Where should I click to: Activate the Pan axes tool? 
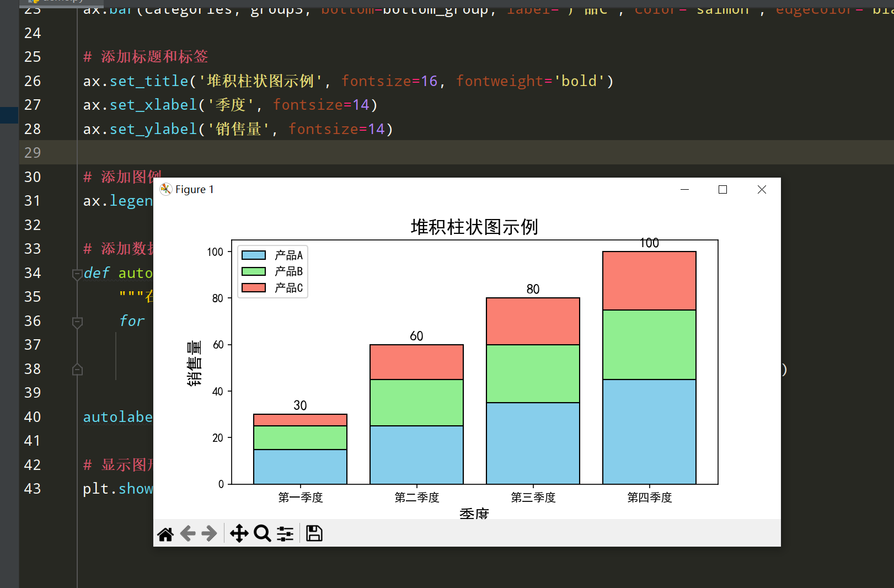(239, 533)
